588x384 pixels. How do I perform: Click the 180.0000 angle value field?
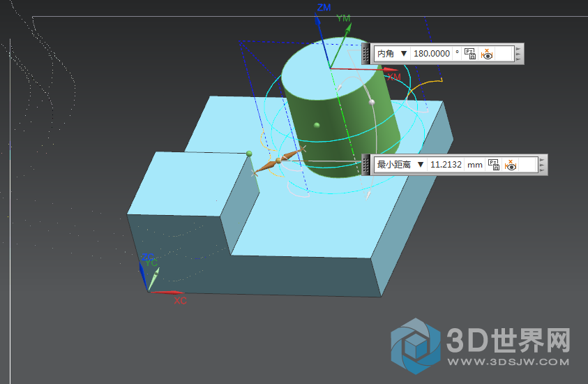432,54
